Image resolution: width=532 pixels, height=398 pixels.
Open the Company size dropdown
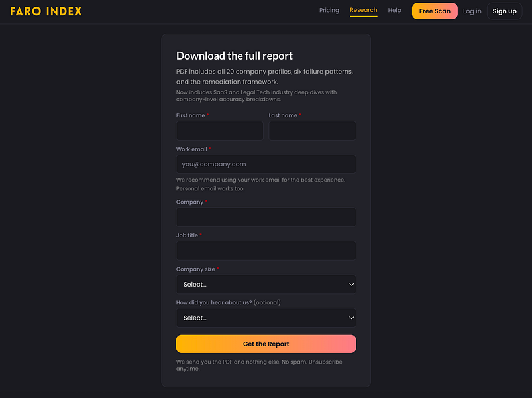(x=266, y=284)
